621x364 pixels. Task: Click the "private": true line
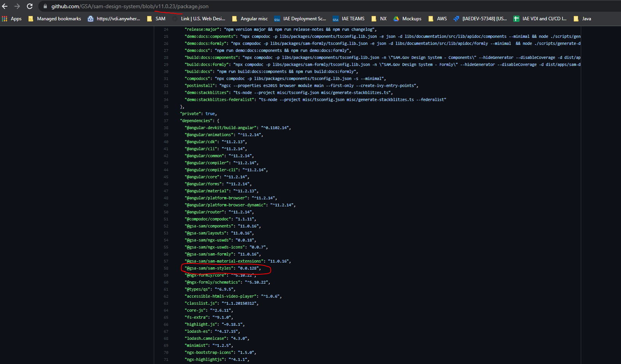[198, 114]
